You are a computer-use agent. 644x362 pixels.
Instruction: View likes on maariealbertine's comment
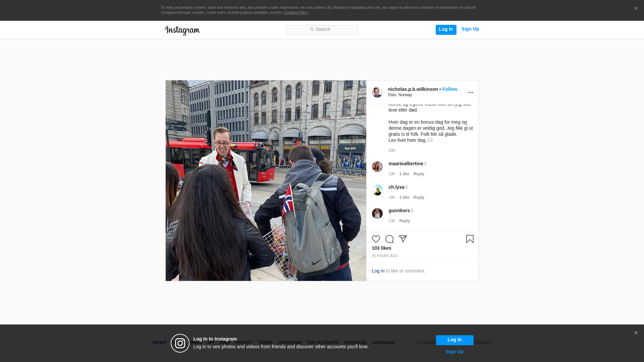pos(404,174)
